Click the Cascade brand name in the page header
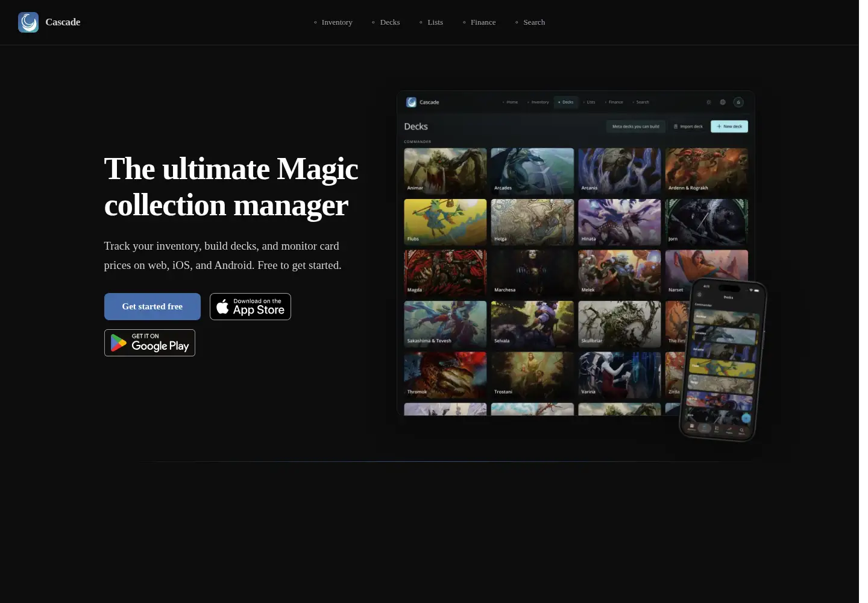 pos(63,22)
